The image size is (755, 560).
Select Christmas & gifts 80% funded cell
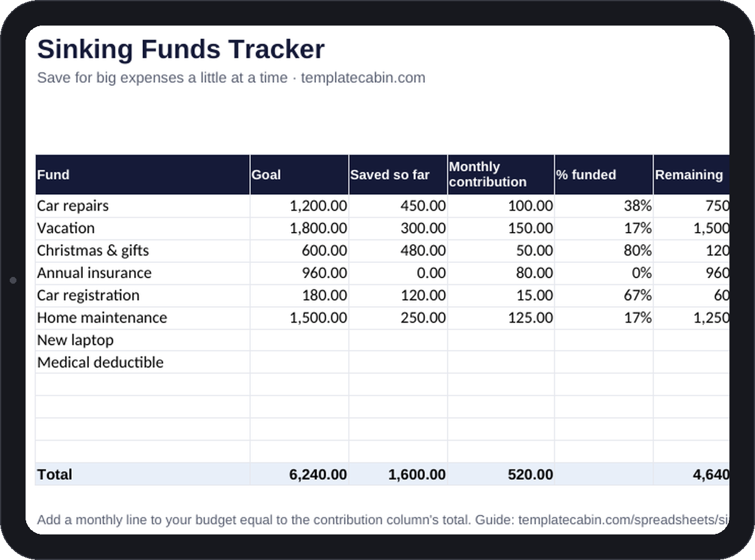tap(604, 251)
